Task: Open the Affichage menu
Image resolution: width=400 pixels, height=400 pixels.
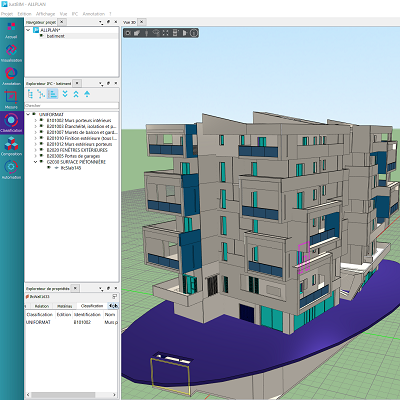Action: point(45,14)
